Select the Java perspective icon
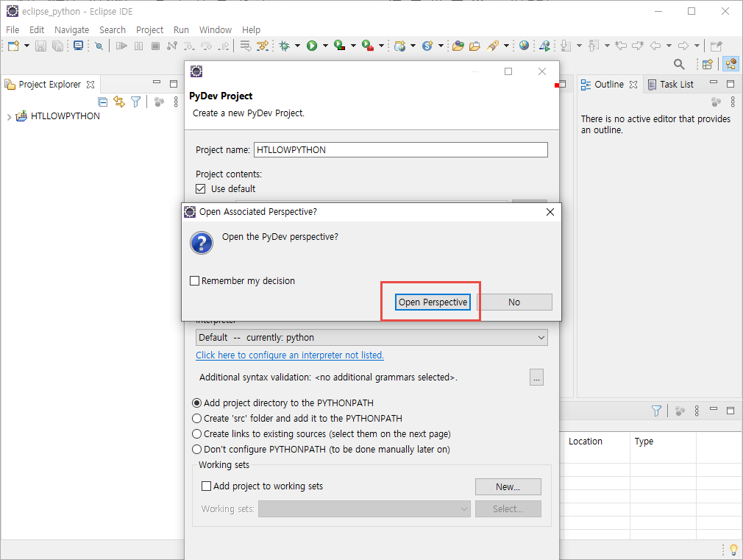Screen dimensions: 743x560 coord(731,63)
